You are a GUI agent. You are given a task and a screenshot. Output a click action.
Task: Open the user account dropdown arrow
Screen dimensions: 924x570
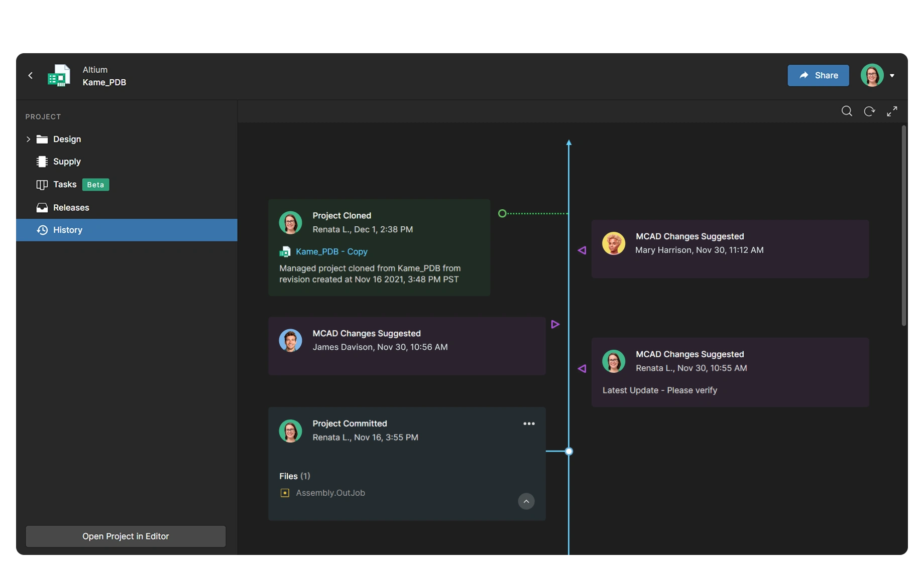tap(892, 76)
